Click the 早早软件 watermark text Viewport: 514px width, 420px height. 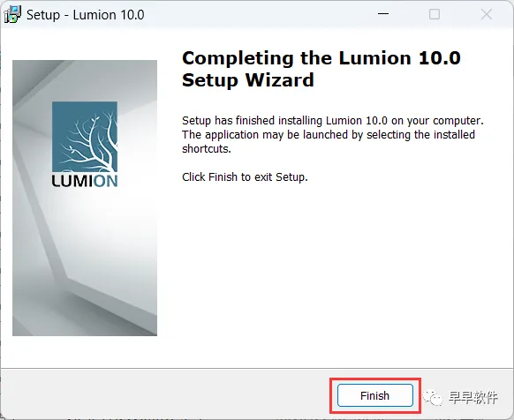(x=472, y=397)
